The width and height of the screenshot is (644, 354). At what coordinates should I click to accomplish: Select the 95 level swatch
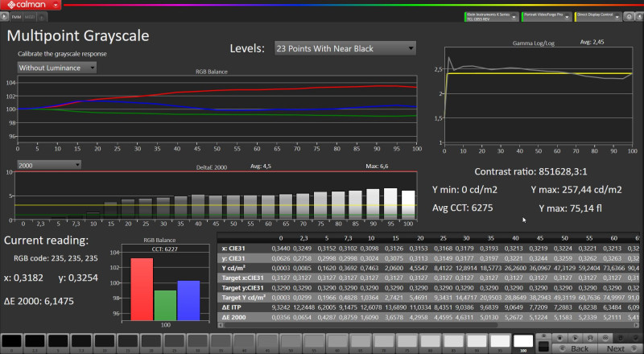tap(499, 344)
